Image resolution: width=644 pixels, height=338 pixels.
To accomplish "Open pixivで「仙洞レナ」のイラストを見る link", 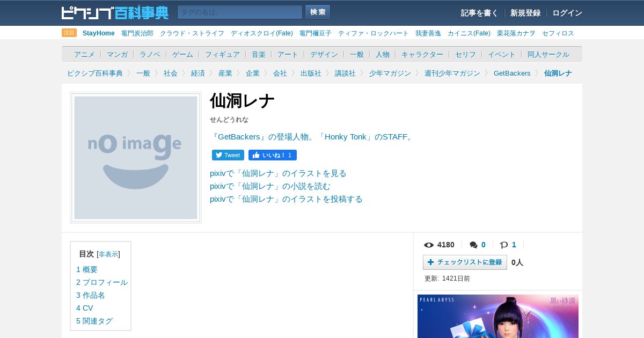I will [278, 173].
